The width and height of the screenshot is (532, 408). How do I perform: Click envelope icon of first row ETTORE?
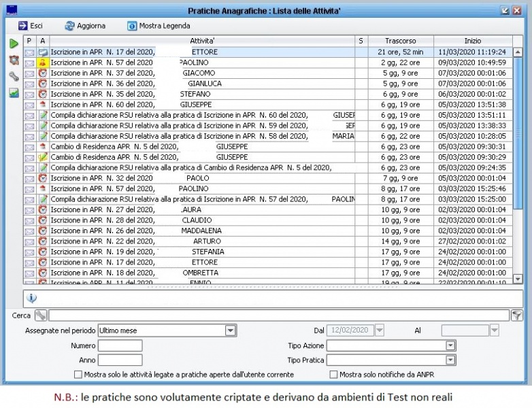pos(29,52)
